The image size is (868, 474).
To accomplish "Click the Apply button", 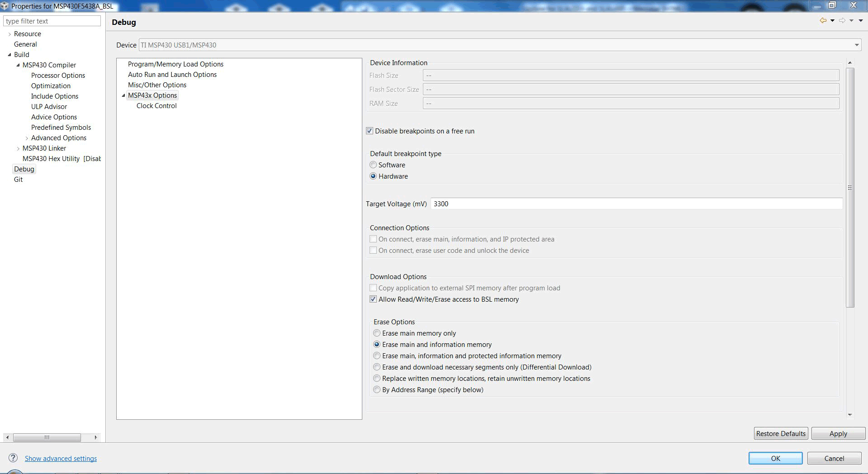I will [x=838, y=433].
